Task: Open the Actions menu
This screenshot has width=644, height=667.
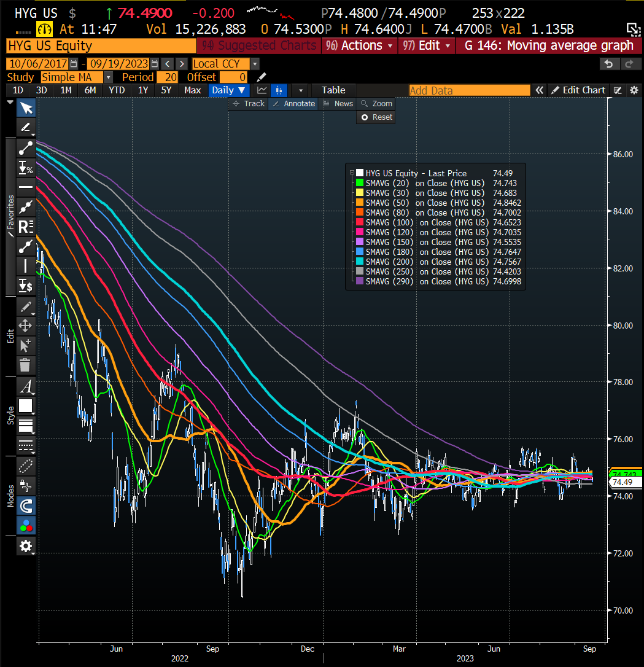Action: pos(359,45)
